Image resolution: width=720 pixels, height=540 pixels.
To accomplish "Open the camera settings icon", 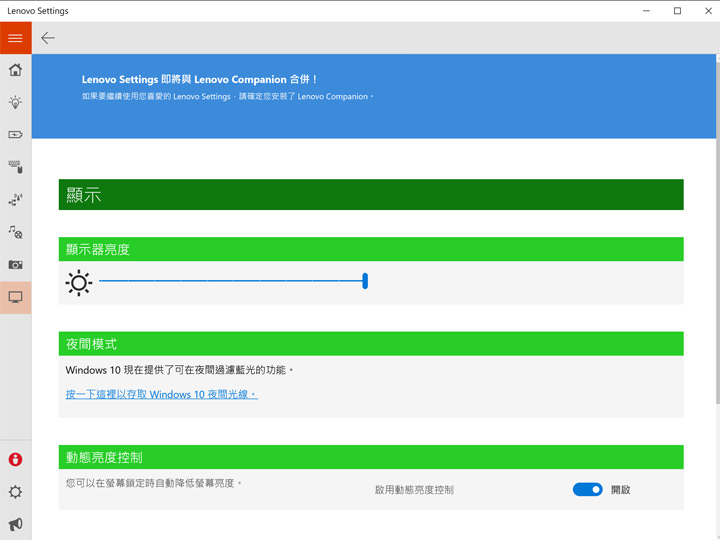I will pos(15,264).
